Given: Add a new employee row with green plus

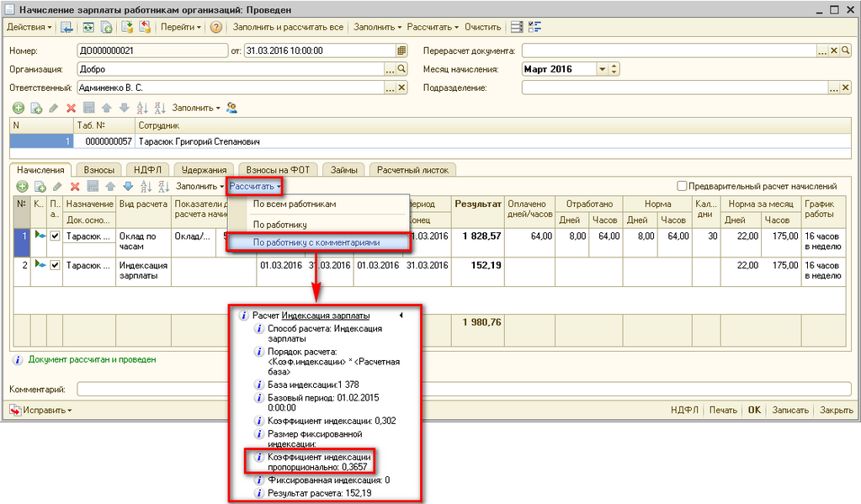Looking at the screenshot, I should tap(19, 109).
